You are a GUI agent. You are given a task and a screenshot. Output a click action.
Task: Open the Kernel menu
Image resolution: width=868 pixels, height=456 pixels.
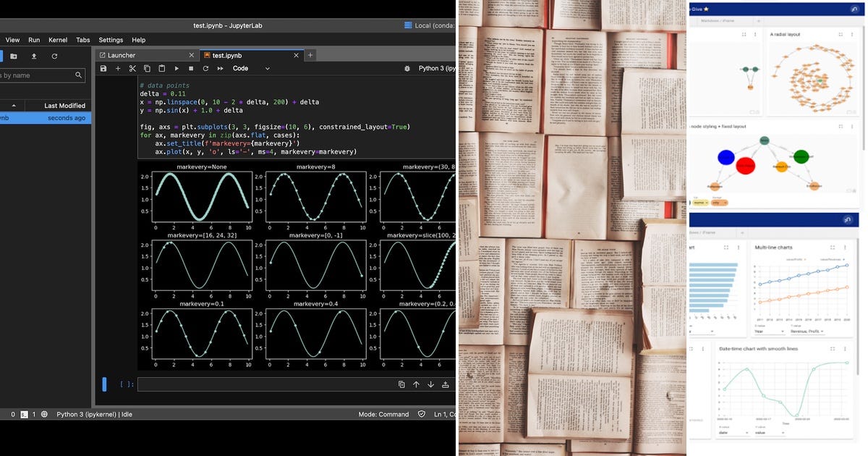[57, 40]
